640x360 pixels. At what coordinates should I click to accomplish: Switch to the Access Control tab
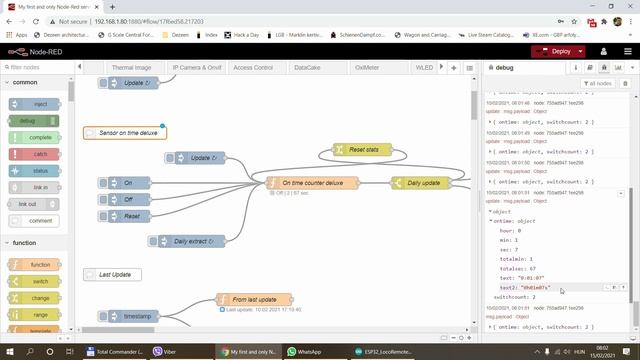253,68
